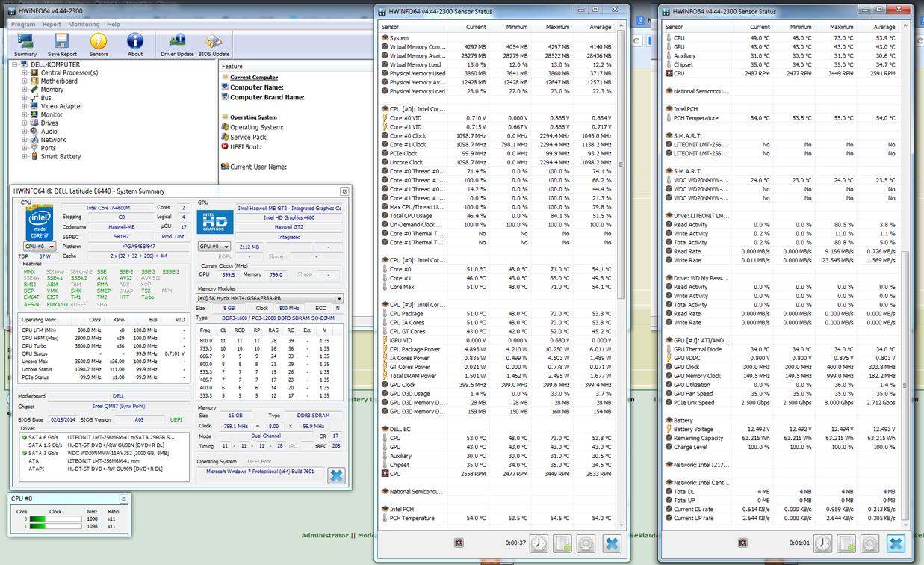Image resolution: width=924 pixels, height=565 pixels.
Task: Close sensor window showing 0:00:37 with blue X
Action: coord(612,543)
